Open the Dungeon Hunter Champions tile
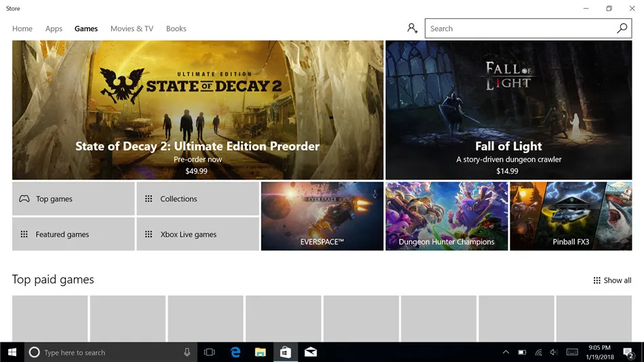Viewport: 644px width, 362px height. point(447,216)
